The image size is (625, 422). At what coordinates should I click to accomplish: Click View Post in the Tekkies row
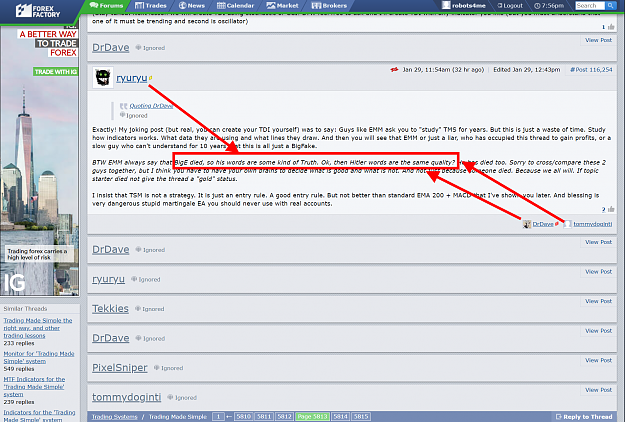click(598, 301)
